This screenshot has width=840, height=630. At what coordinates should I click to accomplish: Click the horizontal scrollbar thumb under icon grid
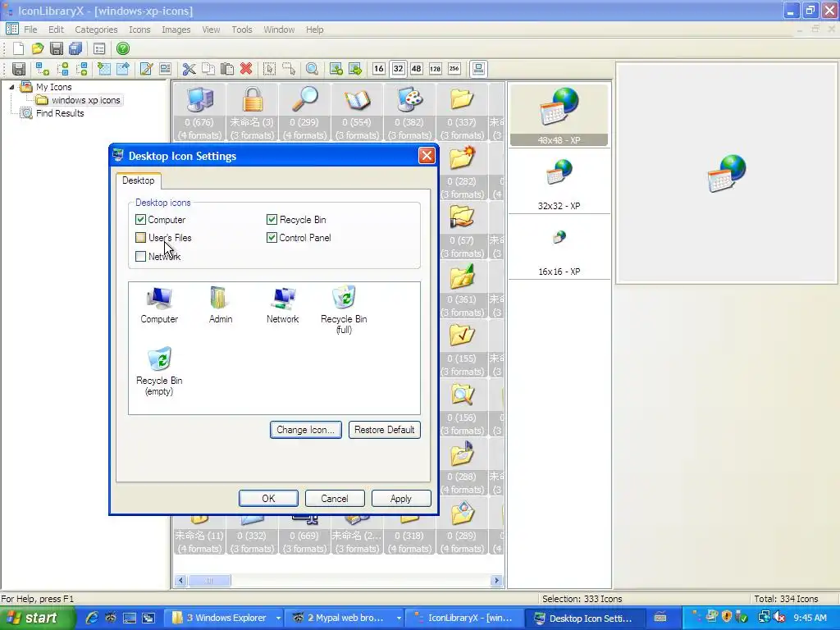209,581
